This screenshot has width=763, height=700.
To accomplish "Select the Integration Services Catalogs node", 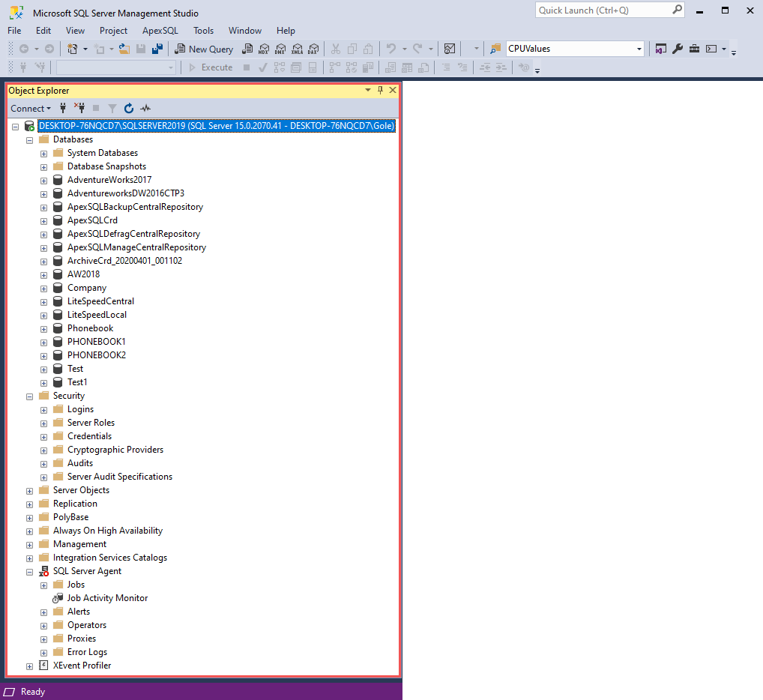I will point(110,558).
